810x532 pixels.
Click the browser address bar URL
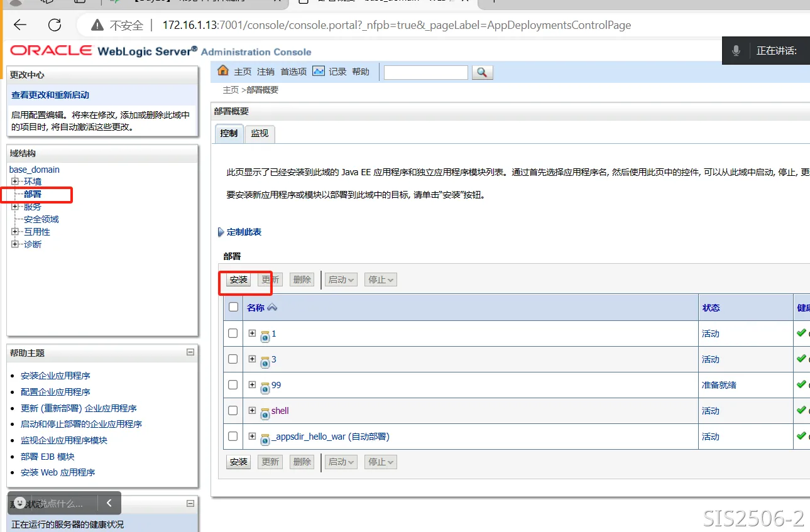tap(397, 26)
